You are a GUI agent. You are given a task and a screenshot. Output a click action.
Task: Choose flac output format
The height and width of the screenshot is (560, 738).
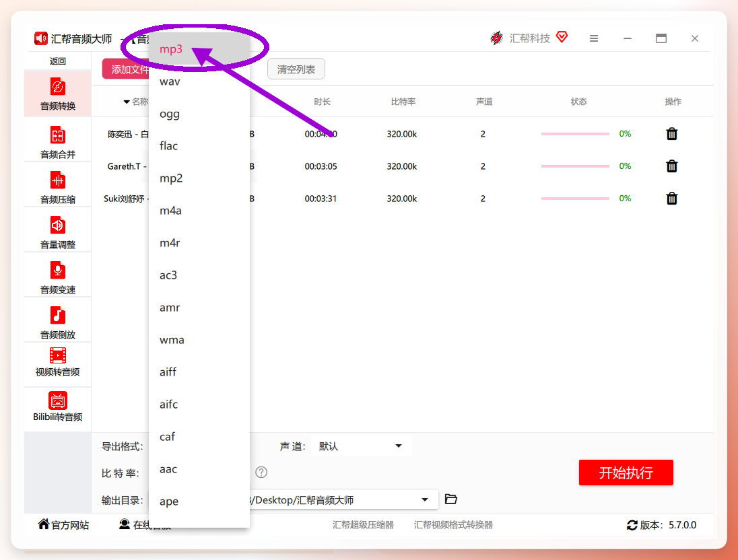point(199,146)
